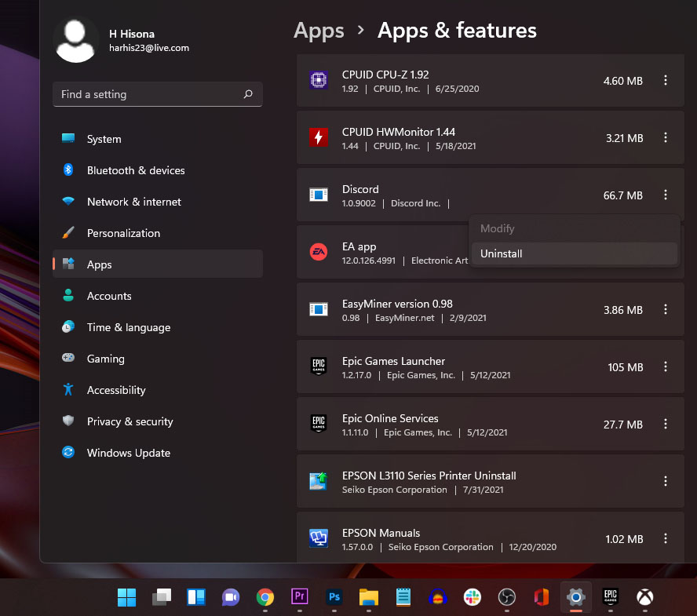Go to Bluetooth & devices settings
697x616 pixels.
157,170
